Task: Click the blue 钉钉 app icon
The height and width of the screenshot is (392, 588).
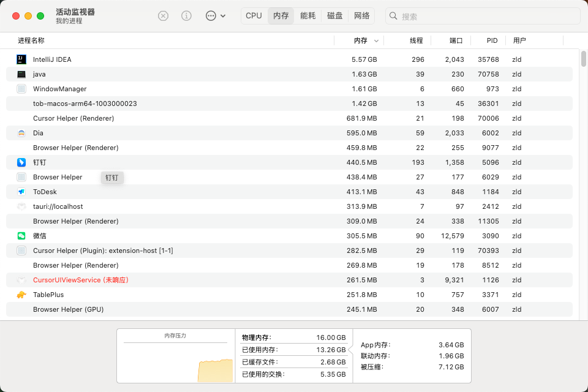Action: [21, 162]
